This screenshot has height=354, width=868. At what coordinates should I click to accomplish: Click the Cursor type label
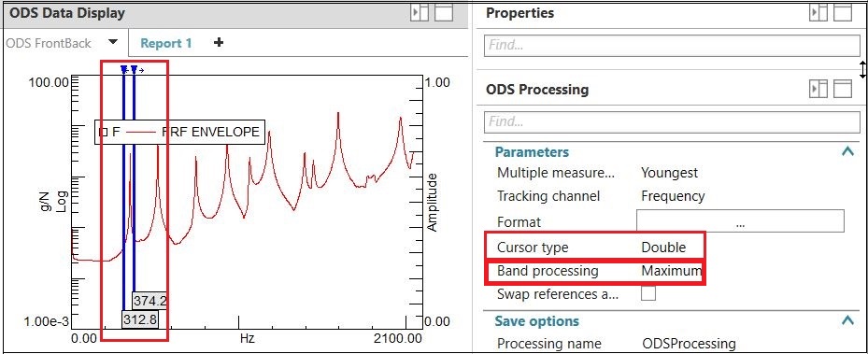533,248
